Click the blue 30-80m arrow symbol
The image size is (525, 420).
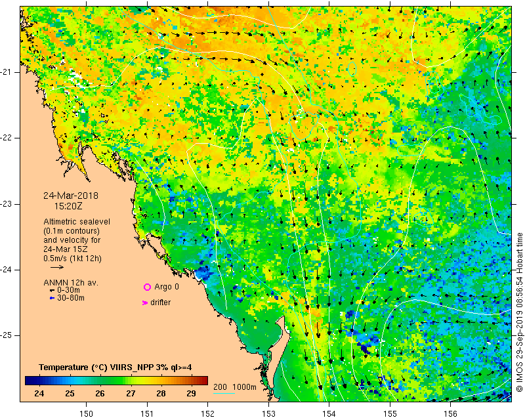tap(52, 298)
